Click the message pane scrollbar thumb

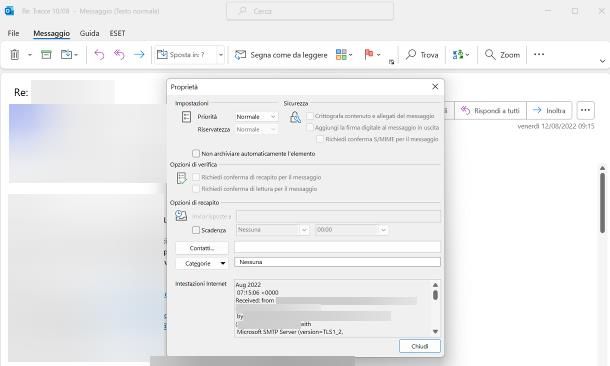[x=602, y=202]
